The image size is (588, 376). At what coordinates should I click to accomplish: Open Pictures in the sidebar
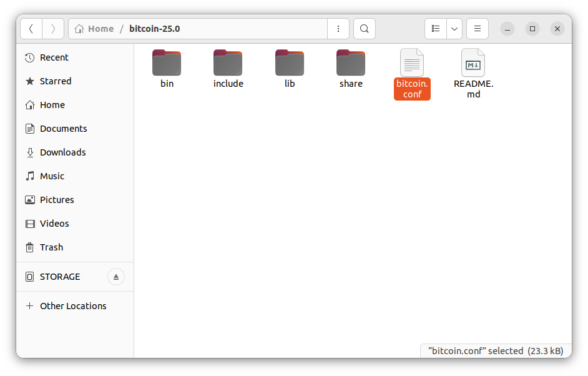[x=75, y=200]
